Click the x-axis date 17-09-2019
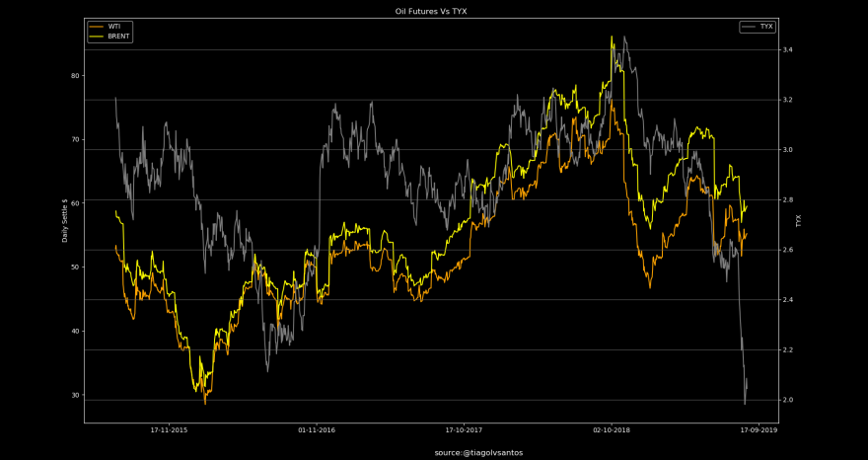868x460 pixels. click(x=759, y=430)
